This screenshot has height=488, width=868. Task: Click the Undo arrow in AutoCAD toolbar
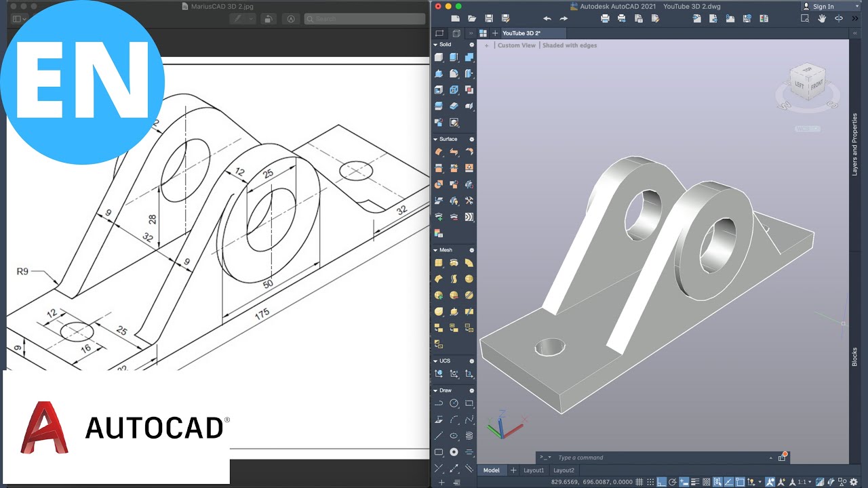point(547,18)
